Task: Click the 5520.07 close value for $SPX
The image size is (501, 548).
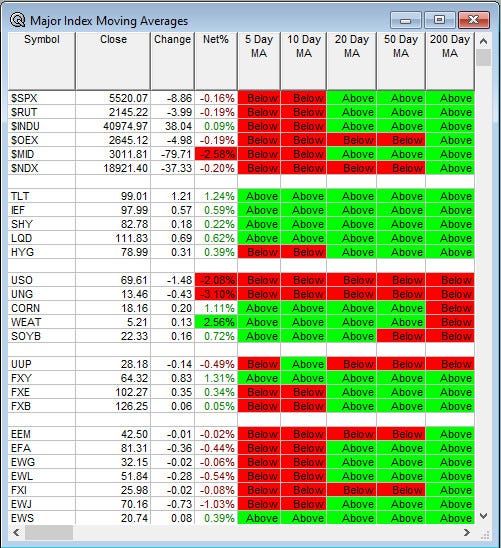Action: pos(113,98)
